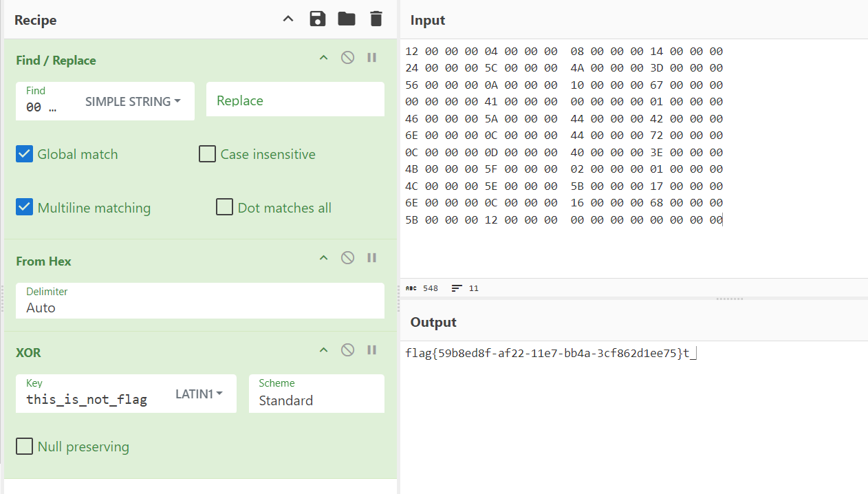Image resolution: width=868 pixels, height=494 pixels.
Task: Disable the From Hex operation
Action: (x=348, y=258)
